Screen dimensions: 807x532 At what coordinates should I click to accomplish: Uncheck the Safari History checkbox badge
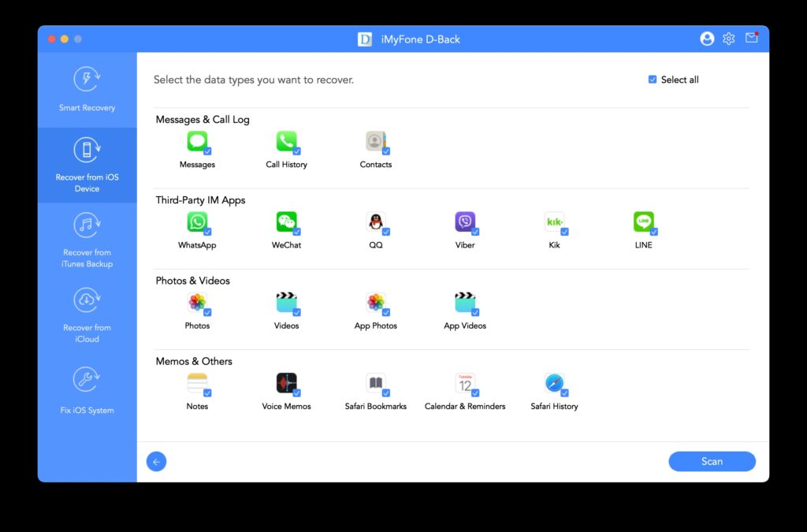pyautogui.click(x=564, y=393)
